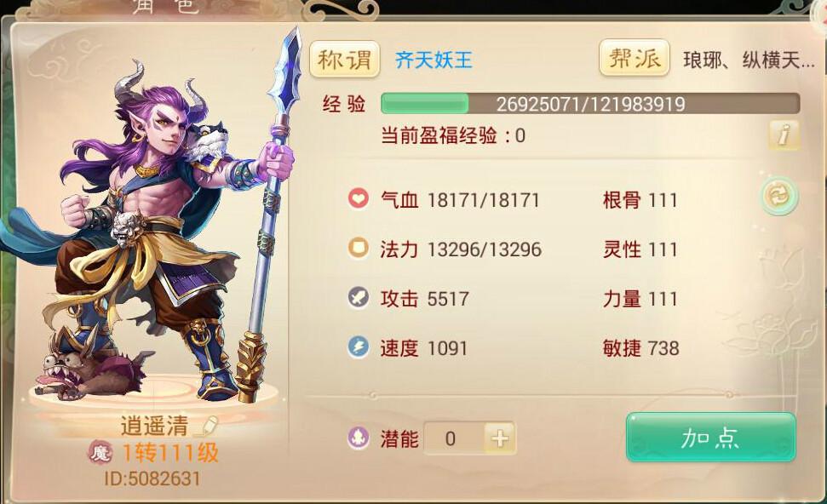Screen dimensions: 827x504
Task: Tap the sword 攻击 attack icon
Action: (x=358, y=298)
